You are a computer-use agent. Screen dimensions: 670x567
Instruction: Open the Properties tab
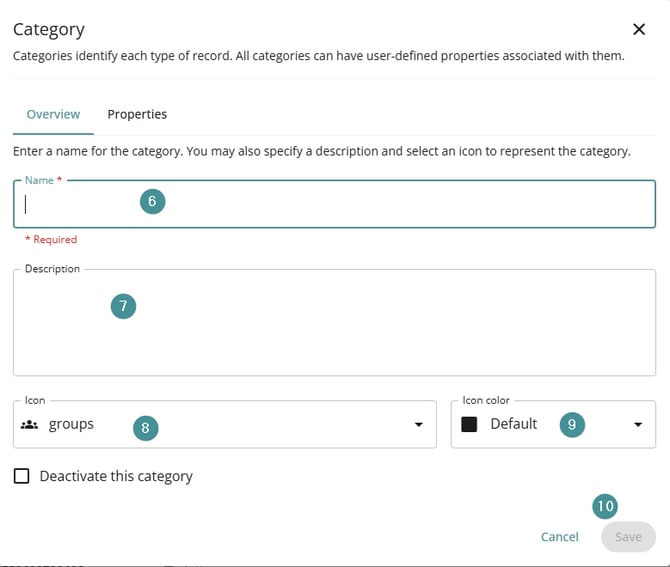(x=137, y=114)
